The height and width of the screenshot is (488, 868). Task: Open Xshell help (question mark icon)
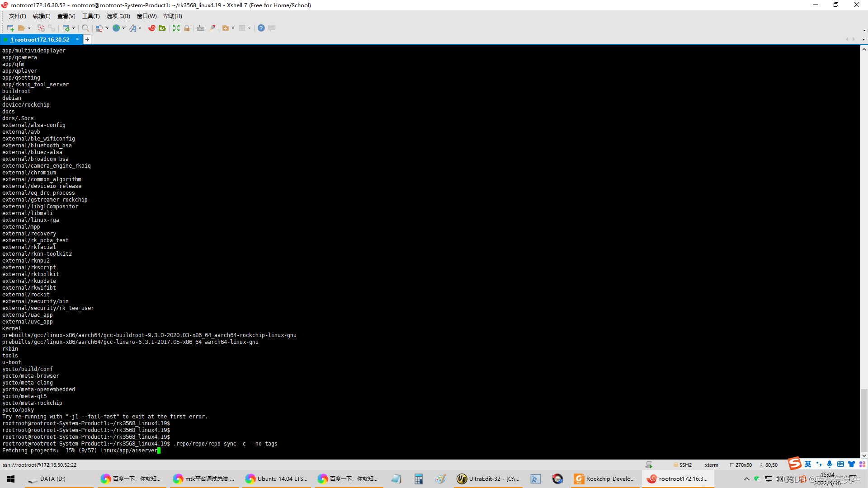tap(261, 28)
